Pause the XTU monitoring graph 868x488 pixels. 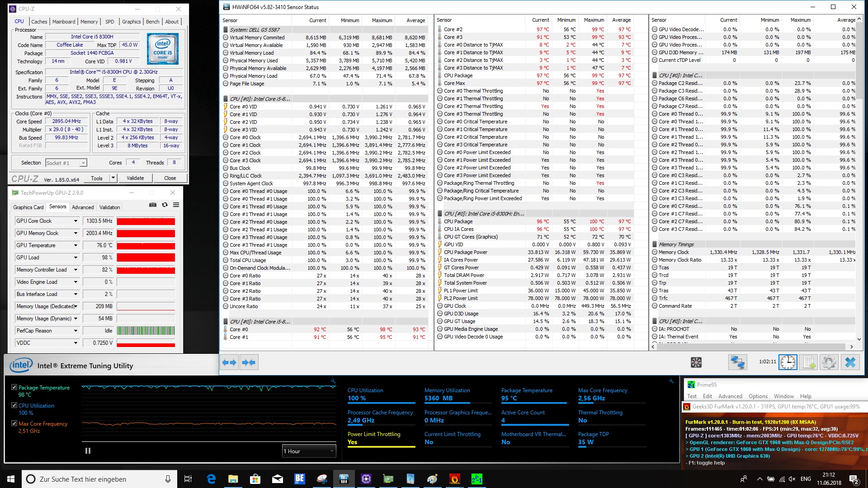coord(88,450)
